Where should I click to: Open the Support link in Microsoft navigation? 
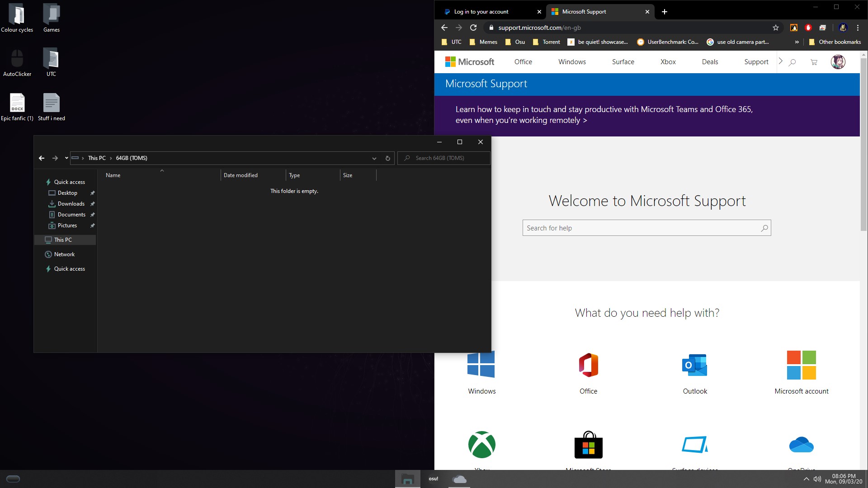click(756, 62)
